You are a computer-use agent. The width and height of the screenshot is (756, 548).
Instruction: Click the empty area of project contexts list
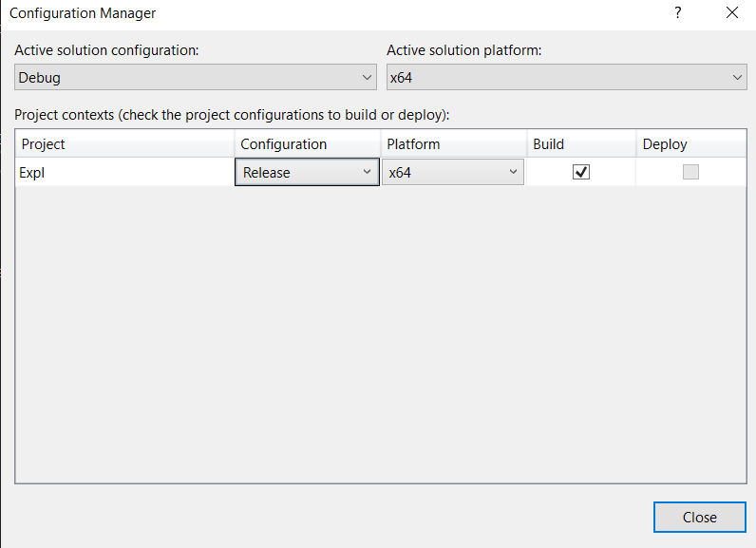click(x=380, y=332)
